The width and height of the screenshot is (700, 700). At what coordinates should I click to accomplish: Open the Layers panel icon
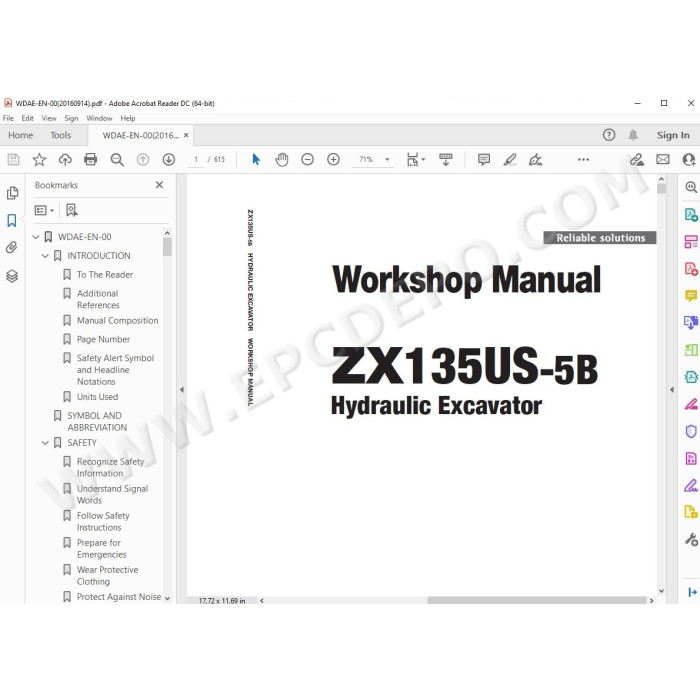pos(12,276)
